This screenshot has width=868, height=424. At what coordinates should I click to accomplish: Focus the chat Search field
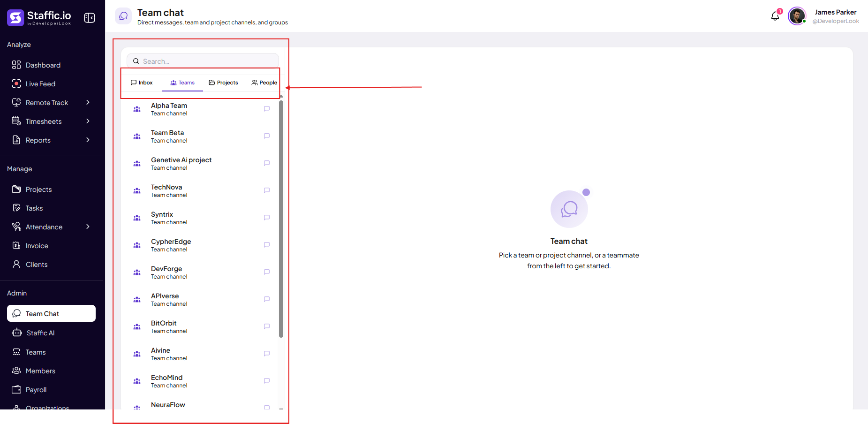tap(203, 61)
